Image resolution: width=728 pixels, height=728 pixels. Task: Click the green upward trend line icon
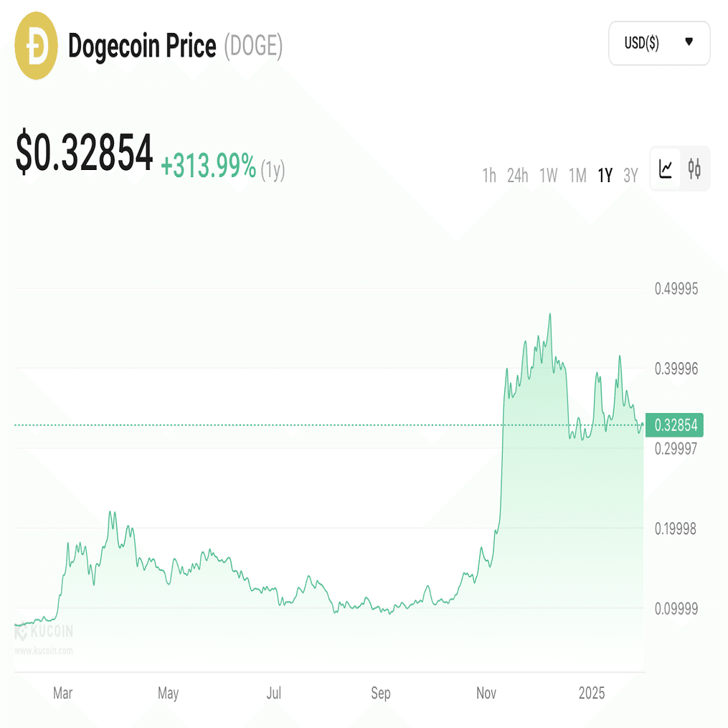(664, 168)
